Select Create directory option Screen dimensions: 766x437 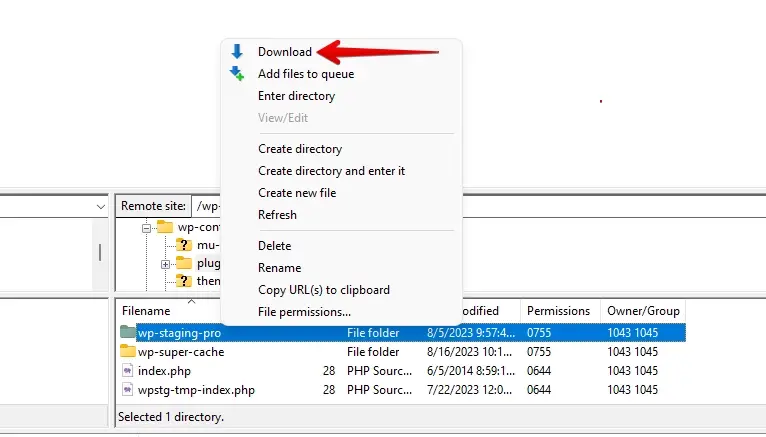(x=300, y=149)
